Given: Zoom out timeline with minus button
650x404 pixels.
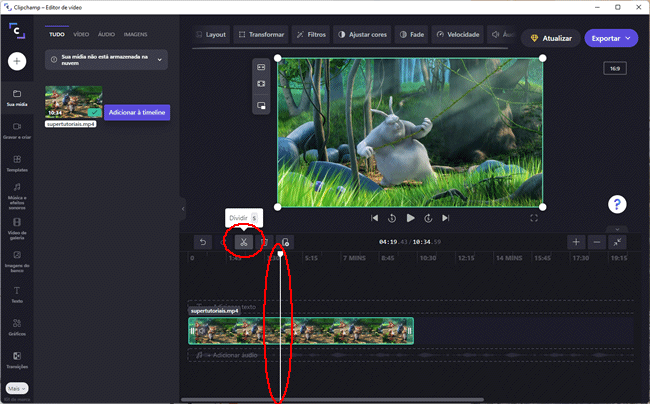Looking at the screenshot, I should (x=597, y=242).
